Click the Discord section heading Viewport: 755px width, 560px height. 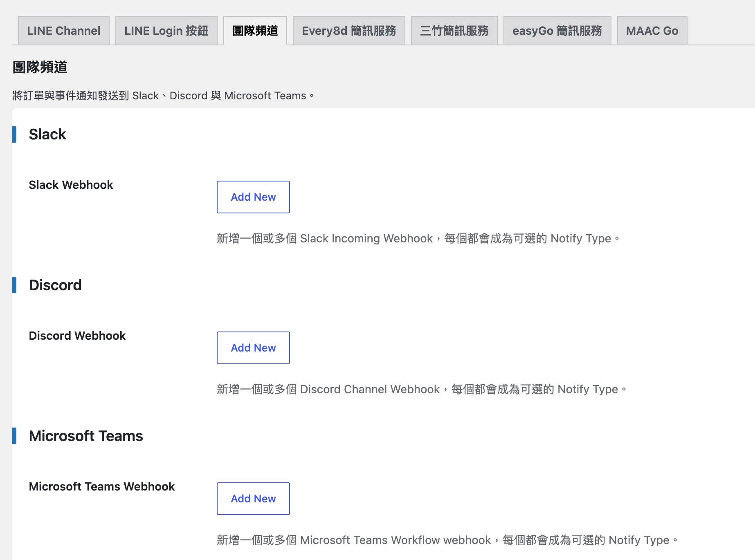pos(55,285)
